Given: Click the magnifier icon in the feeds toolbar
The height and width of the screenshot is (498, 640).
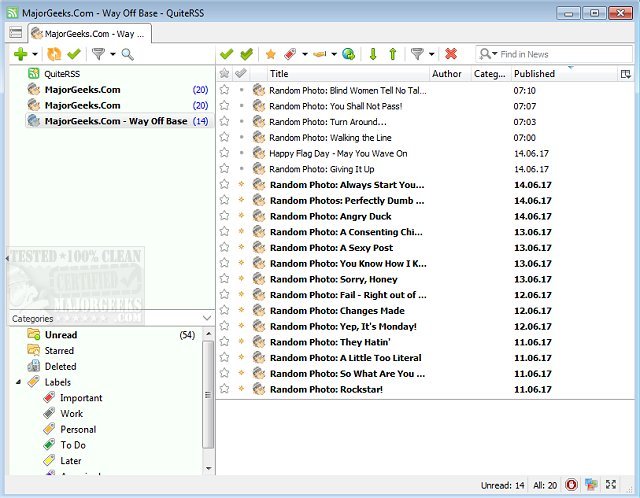Looking at the screenshot, I should click(127, 54).
